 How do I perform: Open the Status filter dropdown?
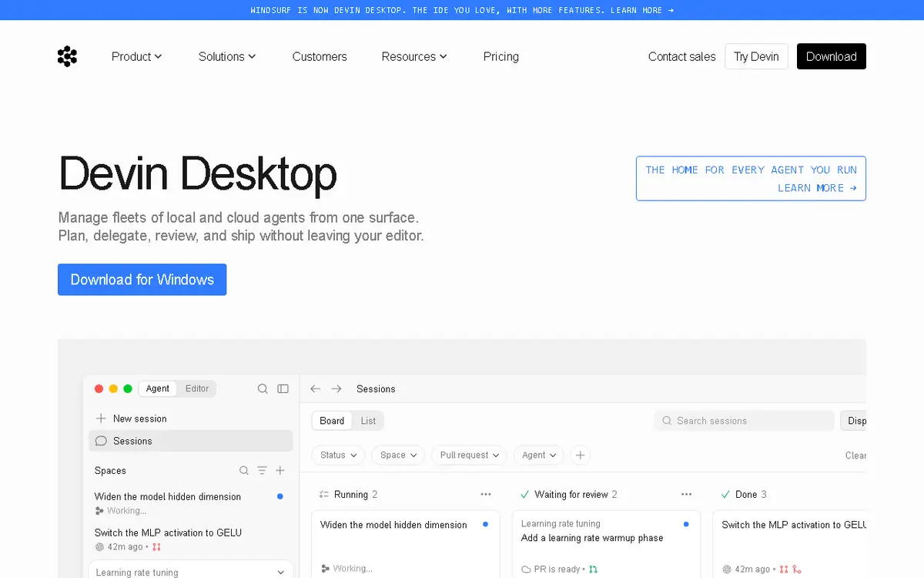[x=338, y=455]
